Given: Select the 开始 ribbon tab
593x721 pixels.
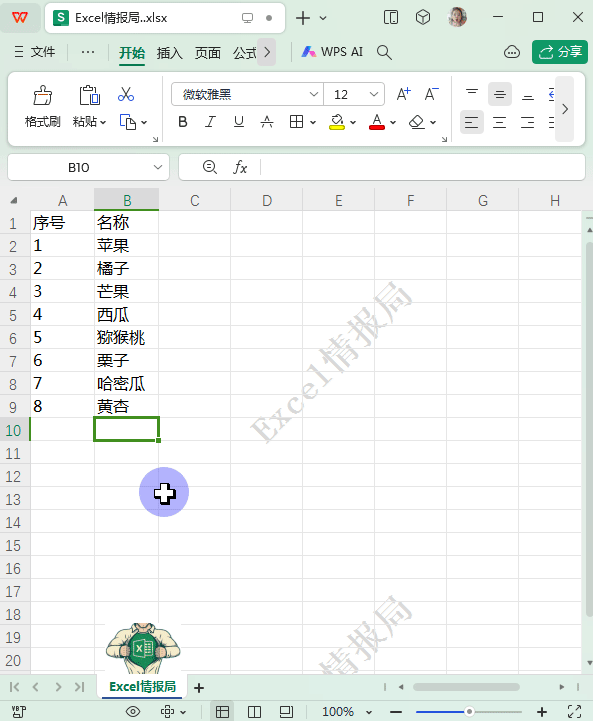Looking at the screenshot, I should 132,53.
